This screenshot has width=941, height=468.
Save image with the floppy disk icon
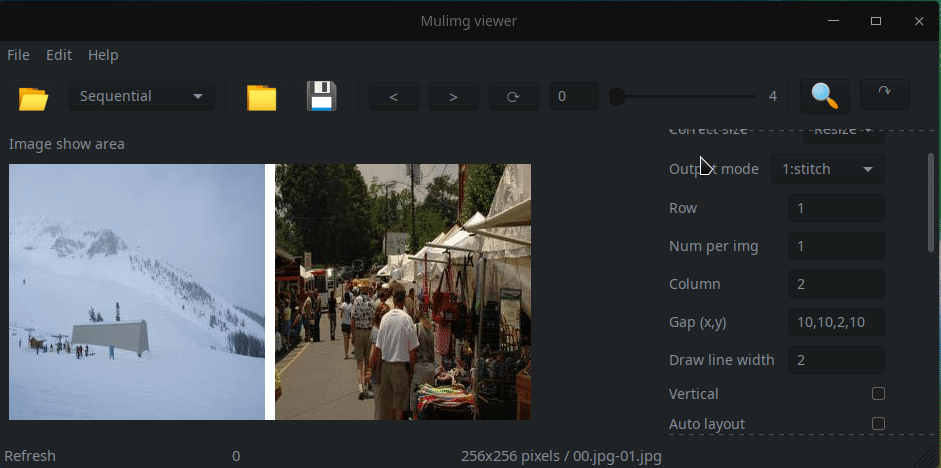click(x=322, y=97)
